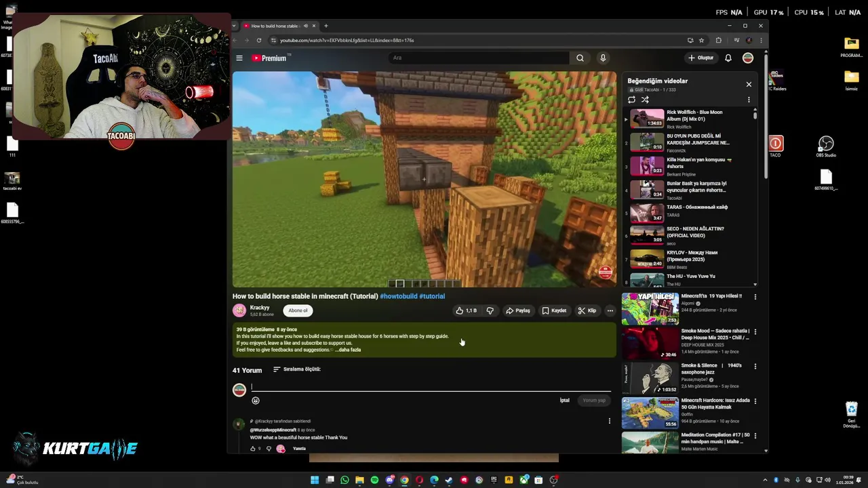Open #howtobuild hashtag link

click(x=399, y=296)
